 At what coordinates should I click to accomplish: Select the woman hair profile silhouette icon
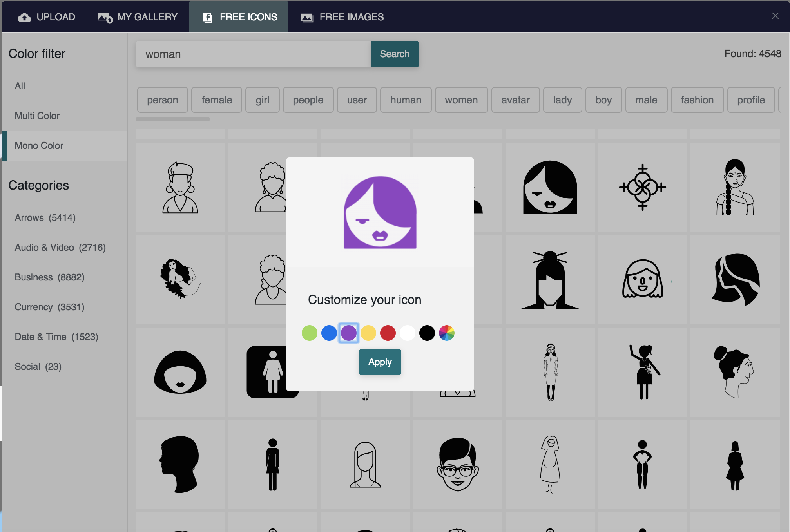point(735,280)
